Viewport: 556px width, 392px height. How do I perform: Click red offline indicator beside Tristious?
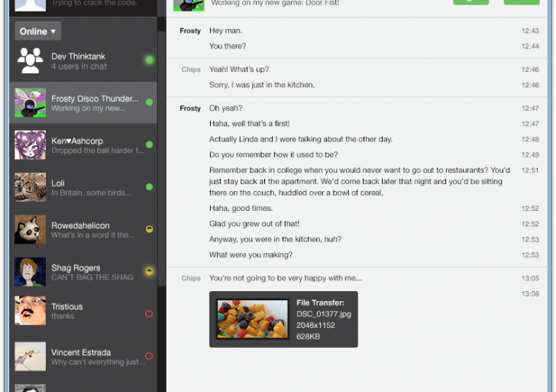pos(149,313)
